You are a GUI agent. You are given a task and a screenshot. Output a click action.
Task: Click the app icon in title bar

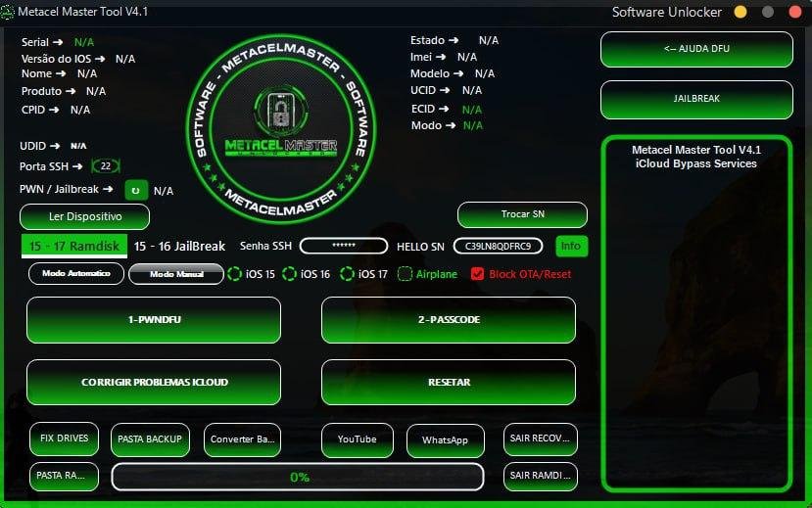click(9, 12)
